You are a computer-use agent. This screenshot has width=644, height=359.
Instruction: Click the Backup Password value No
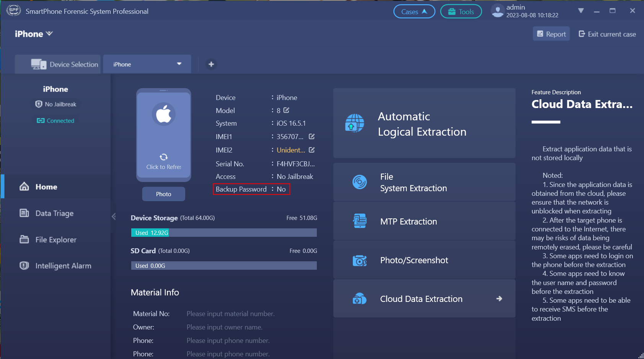(x=281, y=189)
